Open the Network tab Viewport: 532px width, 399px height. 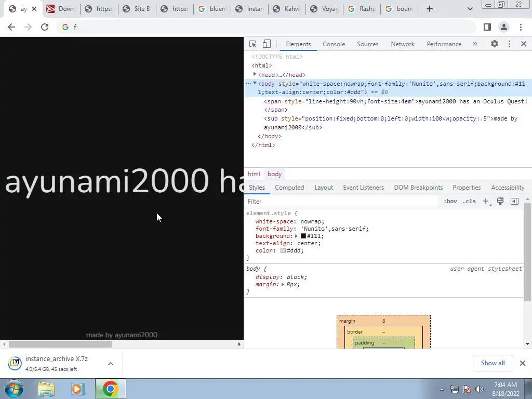(403, 44)
